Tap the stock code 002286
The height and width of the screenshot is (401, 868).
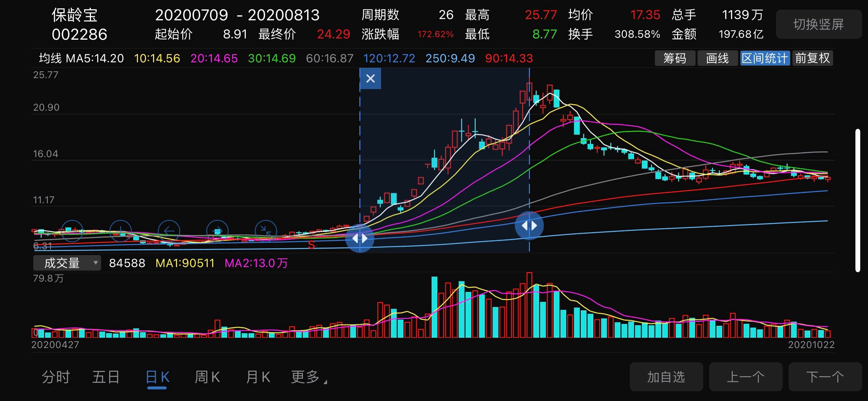[79, 34]
